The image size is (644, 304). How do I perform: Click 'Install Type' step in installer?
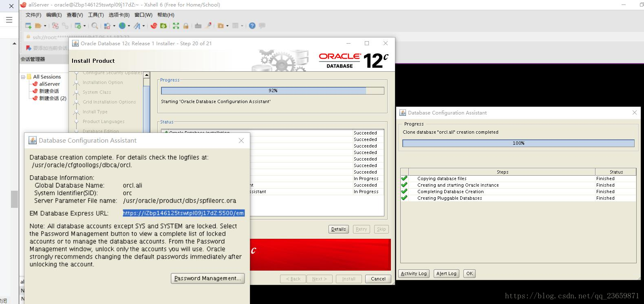pyautogui.click(x=95, y=112)
